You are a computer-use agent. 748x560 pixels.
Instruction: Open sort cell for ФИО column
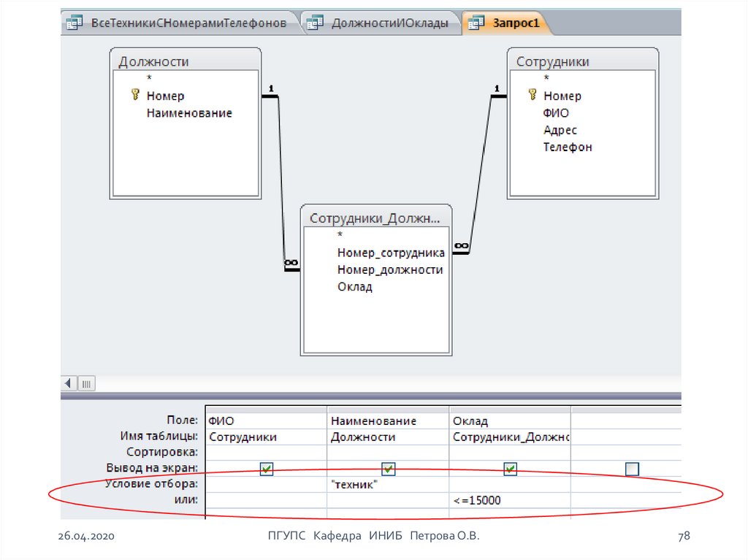[x=266, y=453]
